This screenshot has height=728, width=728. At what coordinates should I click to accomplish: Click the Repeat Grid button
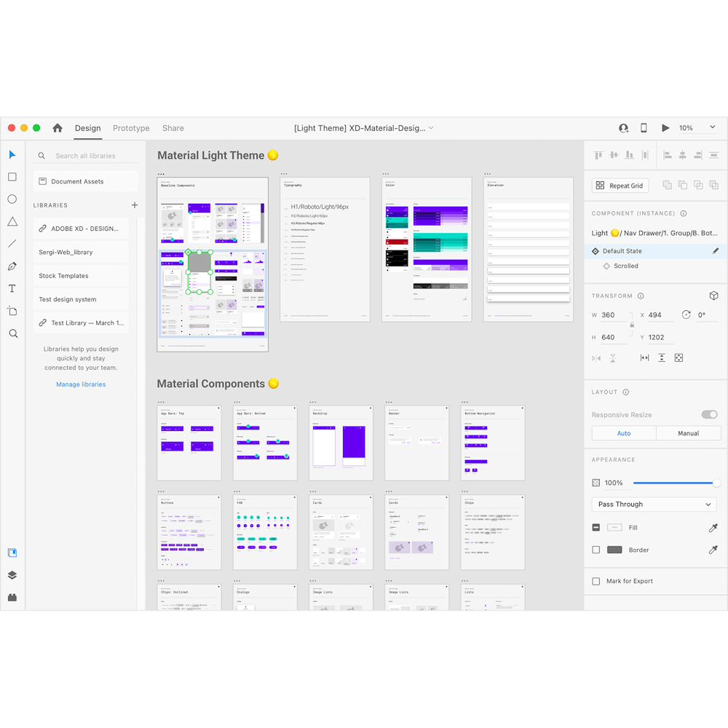click(x=620, y=185)
